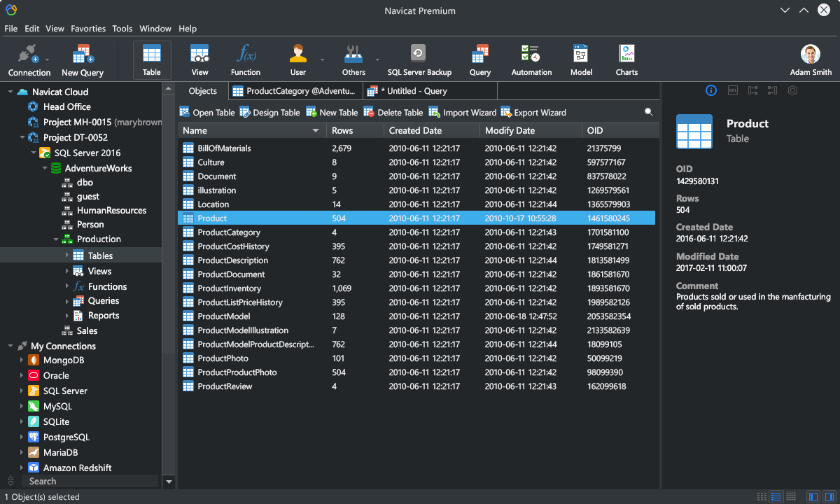840x504 pixels.
Task: Click the Search field below the tree
Action: click(90, 482)
